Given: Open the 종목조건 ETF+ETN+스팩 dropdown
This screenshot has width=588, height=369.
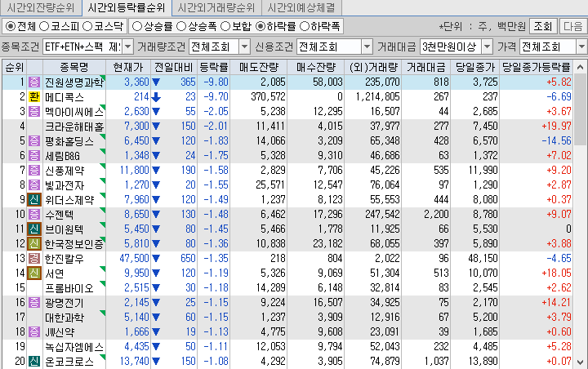Looking at the screenshot, I should 128,47.
